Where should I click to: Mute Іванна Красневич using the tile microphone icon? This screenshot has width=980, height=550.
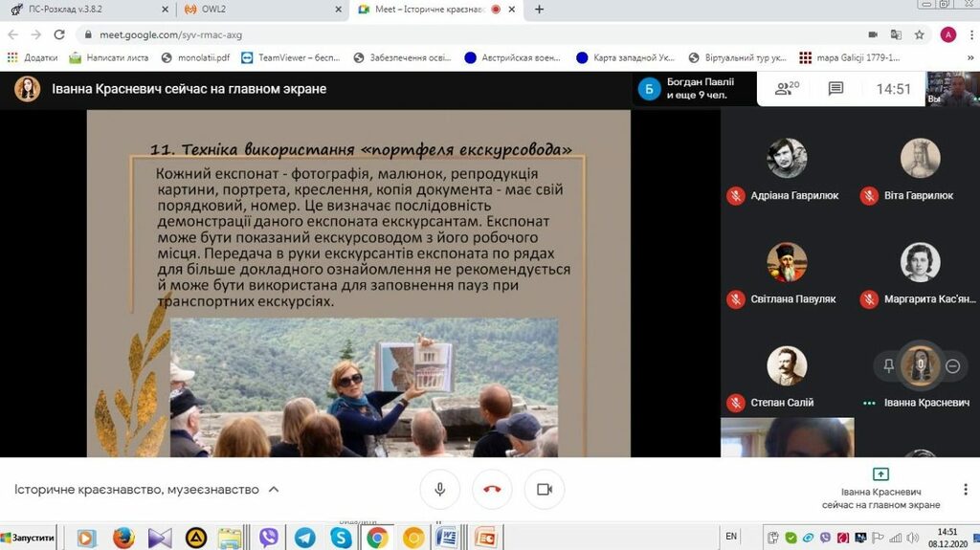921,364
